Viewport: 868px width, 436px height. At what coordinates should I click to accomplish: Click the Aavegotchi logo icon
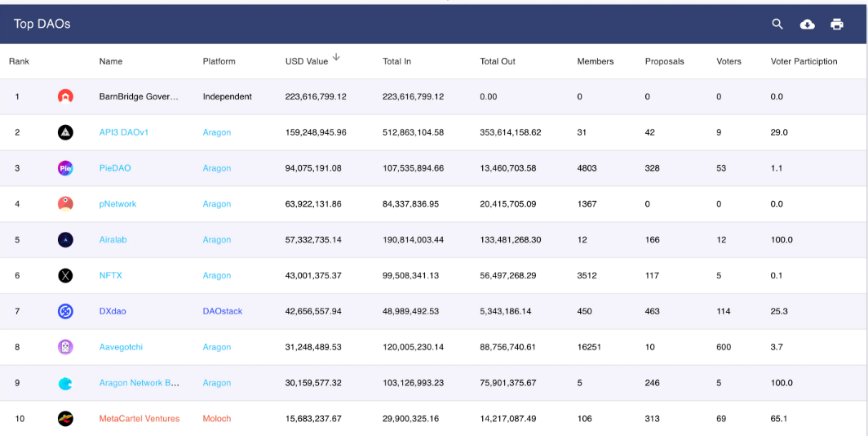tap(65, 347)
